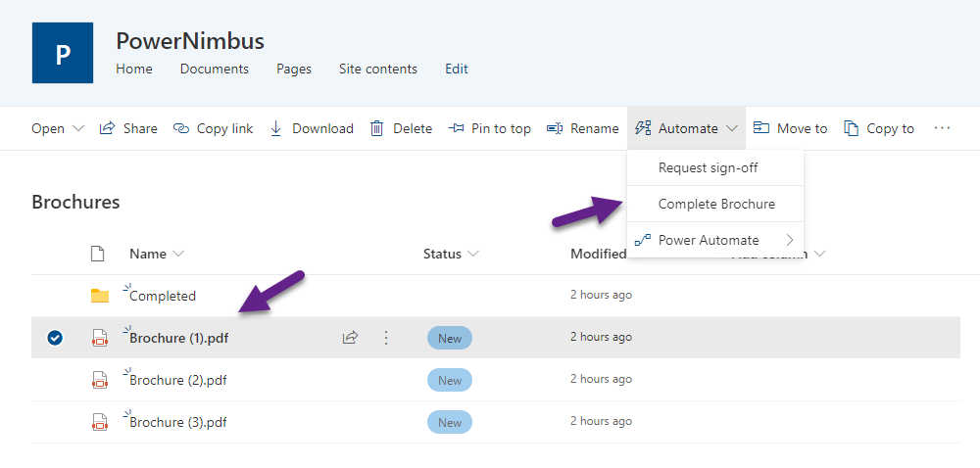Click the Rename toolbar icon
This screenshot has width=980, height=468.
(x=555, y=128)
